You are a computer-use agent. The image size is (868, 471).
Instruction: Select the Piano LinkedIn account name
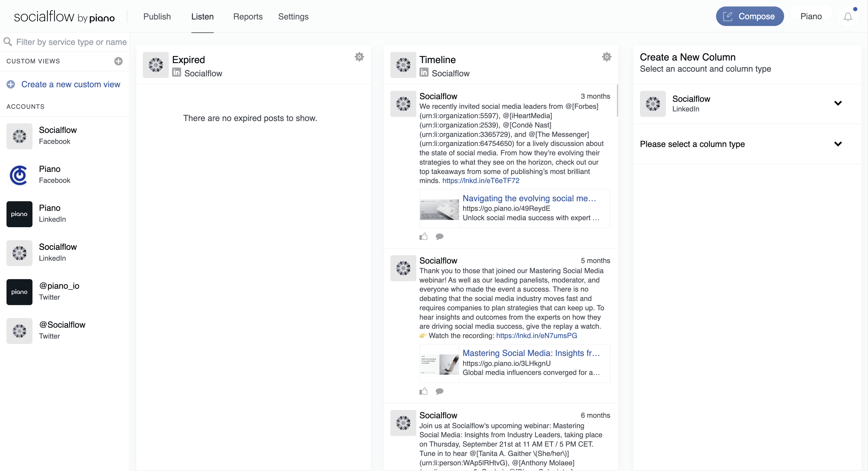point(50,208)
